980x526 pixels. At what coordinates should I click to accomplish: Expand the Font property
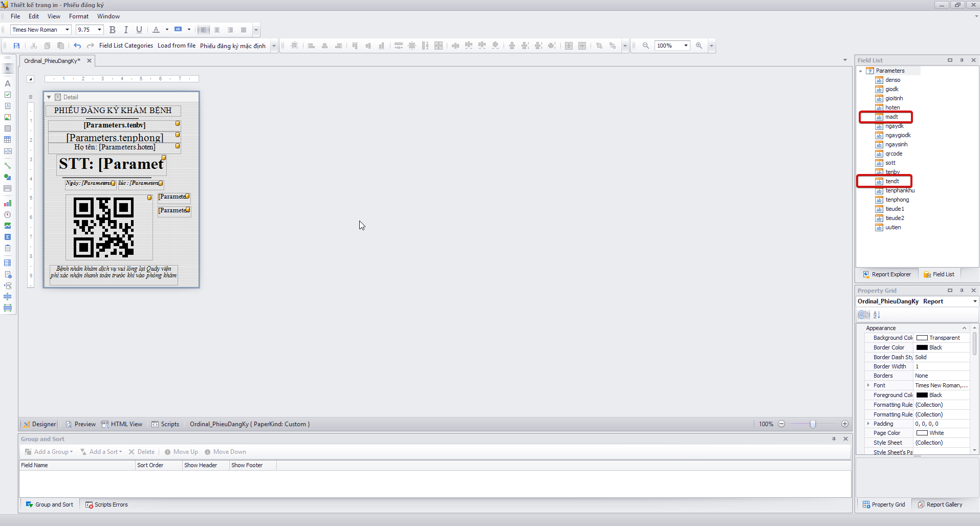868,385
